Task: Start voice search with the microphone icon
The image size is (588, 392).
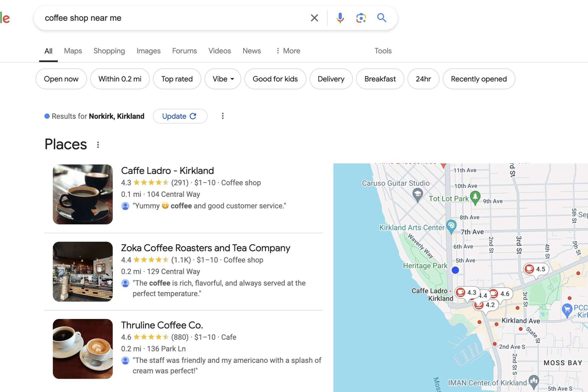Action: click(x=340, y=18)
